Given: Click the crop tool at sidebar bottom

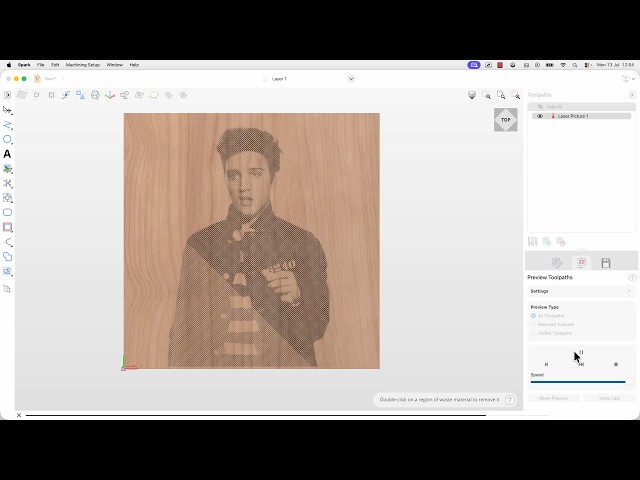Looking at the screenshot, I should (x=7, y=289).
